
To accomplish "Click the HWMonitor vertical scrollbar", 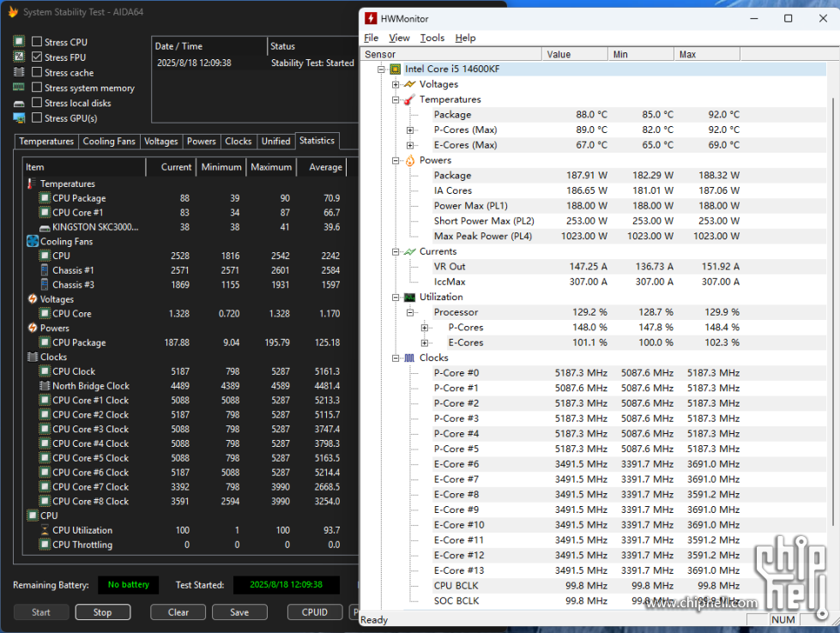I will click(833, 310).
